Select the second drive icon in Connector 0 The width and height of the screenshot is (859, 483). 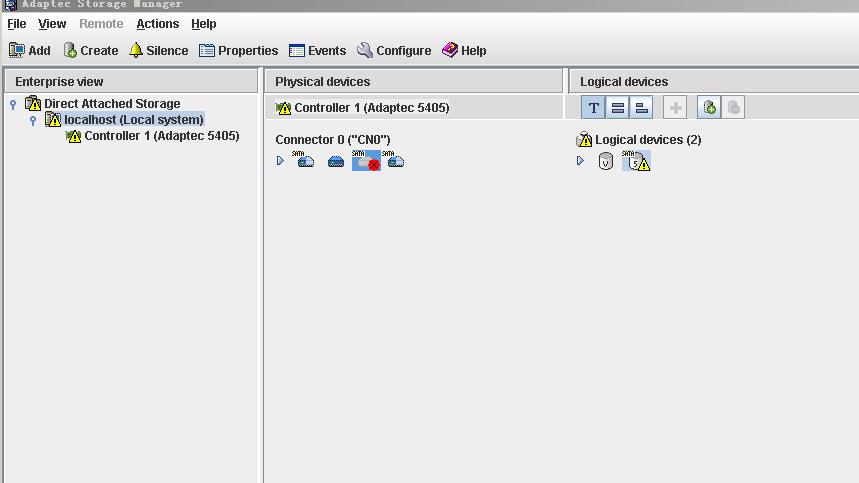coord(336,161)
